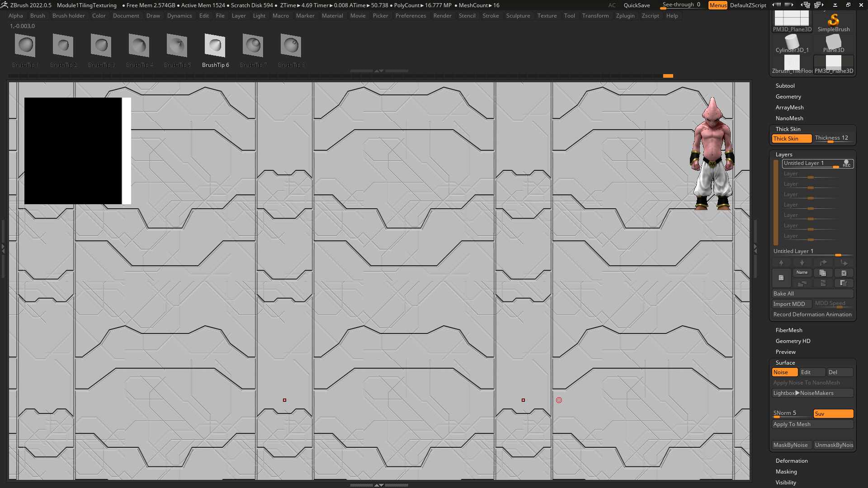Open the Zplugin menu
The width and height of the screenshot is (868, 488).
[x=625, y=16]
